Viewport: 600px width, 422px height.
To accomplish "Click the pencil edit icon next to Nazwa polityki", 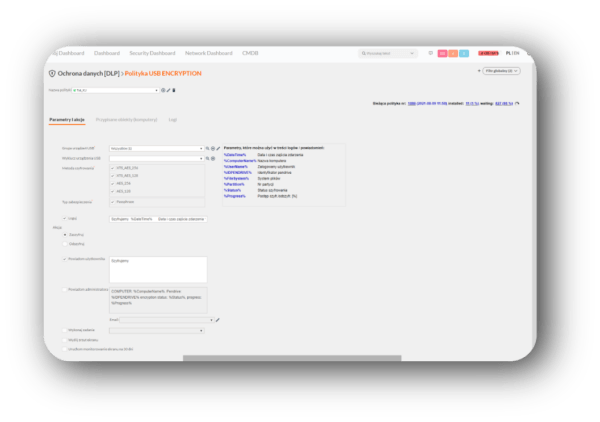I will pos(168,90).
